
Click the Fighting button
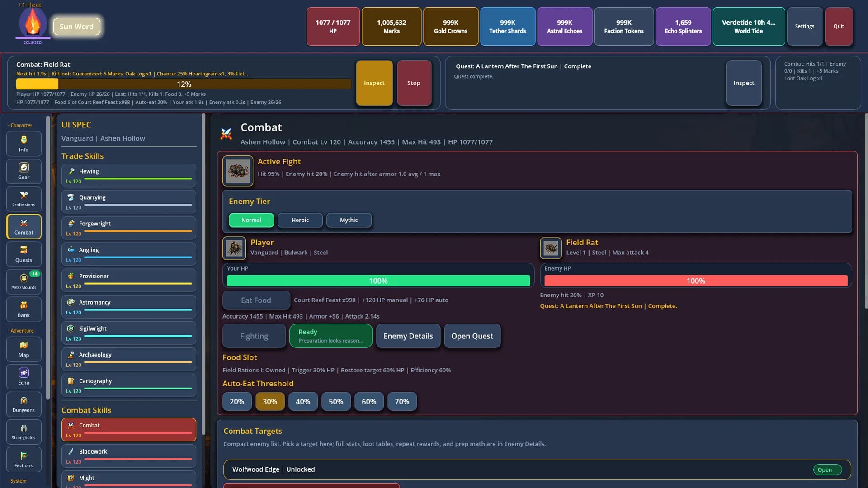coord(254,336)
